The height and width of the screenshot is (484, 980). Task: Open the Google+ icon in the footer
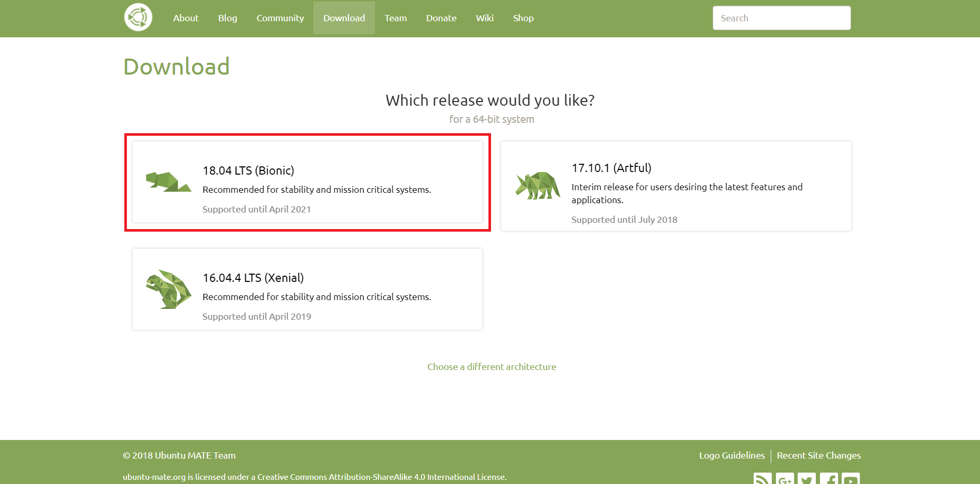click(x=785, y=479)
